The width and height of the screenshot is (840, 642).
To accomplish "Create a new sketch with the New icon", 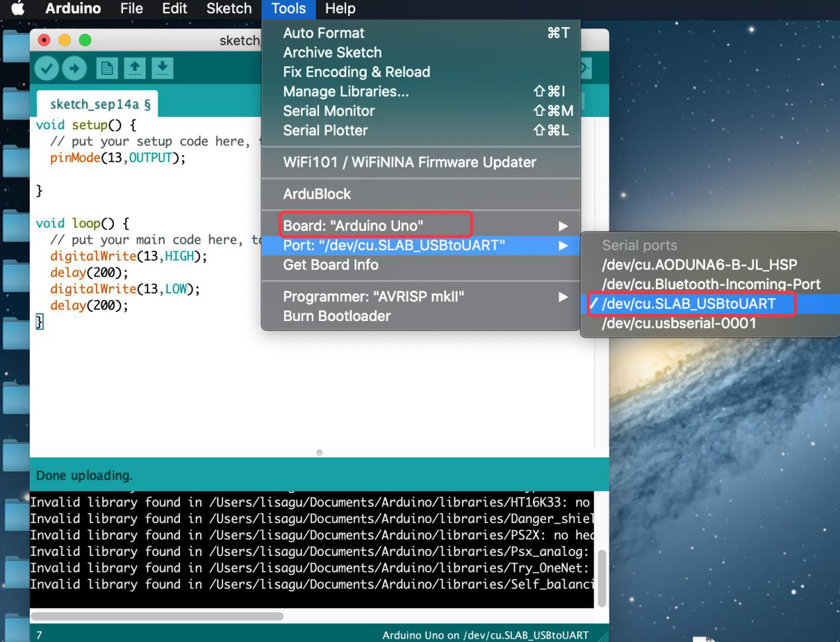I will (107, 68).
